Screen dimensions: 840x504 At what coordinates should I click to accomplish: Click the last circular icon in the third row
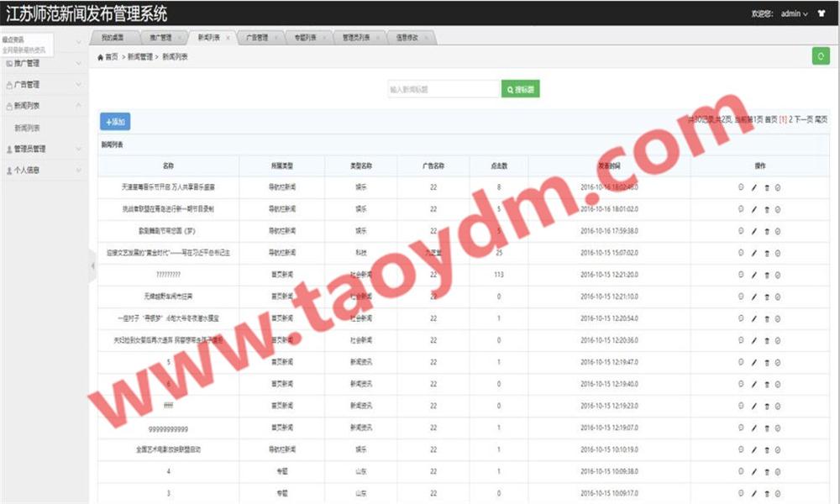click(x=778, y=231)
